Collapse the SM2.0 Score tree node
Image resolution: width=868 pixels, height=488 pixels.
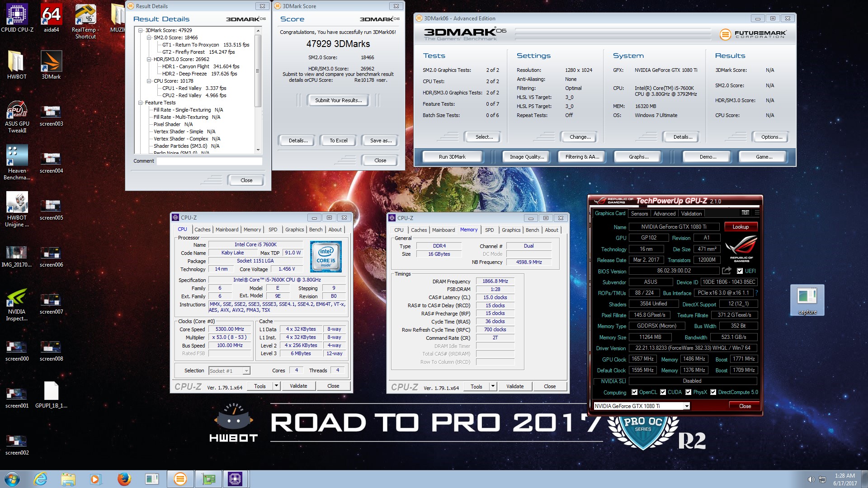coord(149,38)
